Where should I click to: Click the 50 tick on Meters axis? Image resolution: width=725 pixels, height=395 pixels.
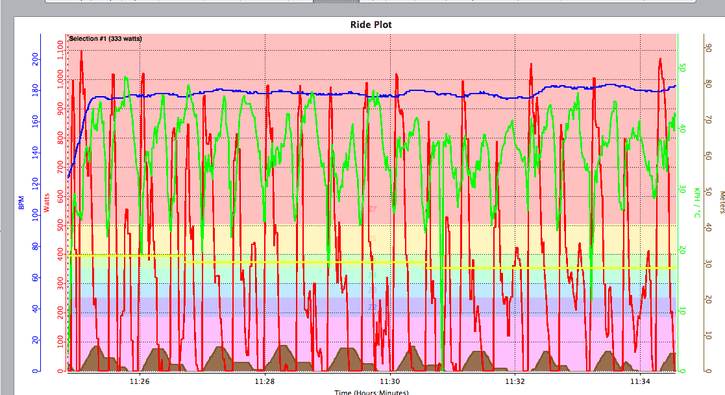[708, 191]
